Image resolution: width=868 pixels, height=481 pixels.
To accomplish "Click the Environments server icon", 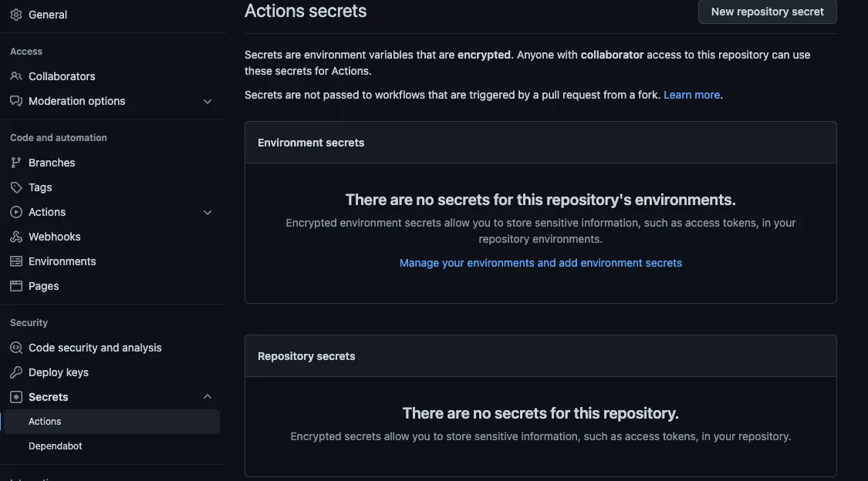I will [16, 261].
